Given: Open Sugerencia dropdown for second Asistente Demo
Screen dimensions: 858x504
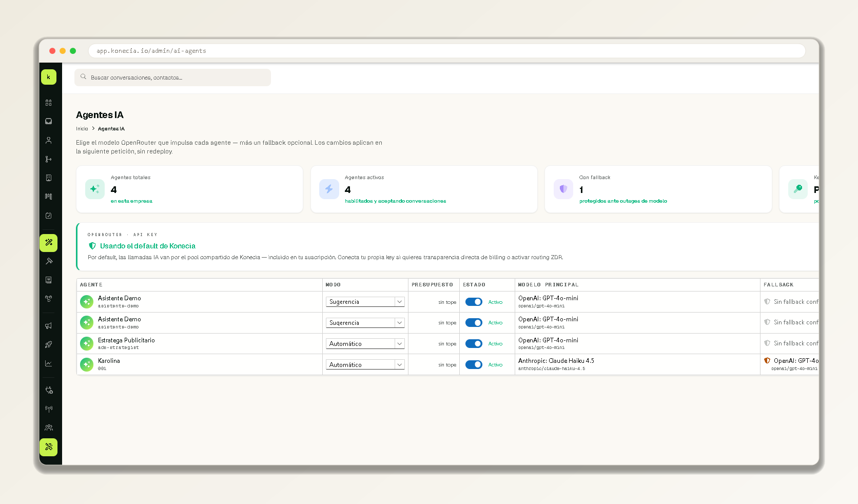Looking at the screenshot, I should pos(365,323).
